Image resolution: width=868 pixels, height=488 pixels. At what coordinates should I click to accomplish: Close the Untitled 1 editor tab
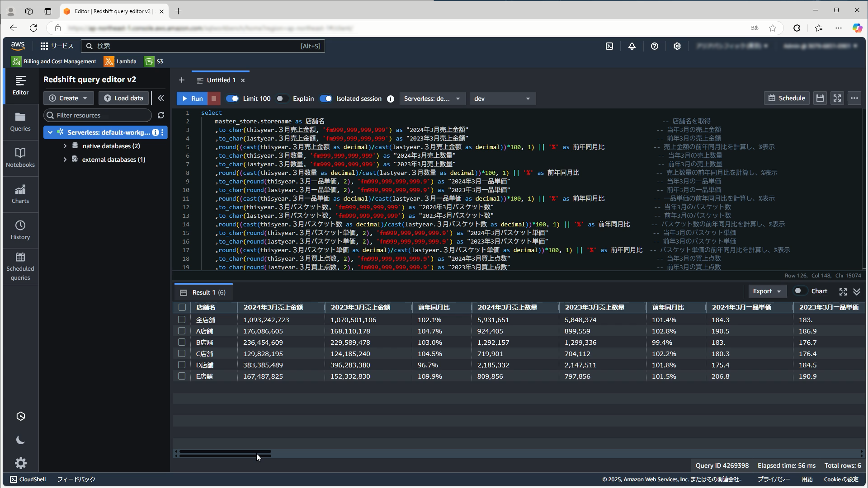coord(243,80)
